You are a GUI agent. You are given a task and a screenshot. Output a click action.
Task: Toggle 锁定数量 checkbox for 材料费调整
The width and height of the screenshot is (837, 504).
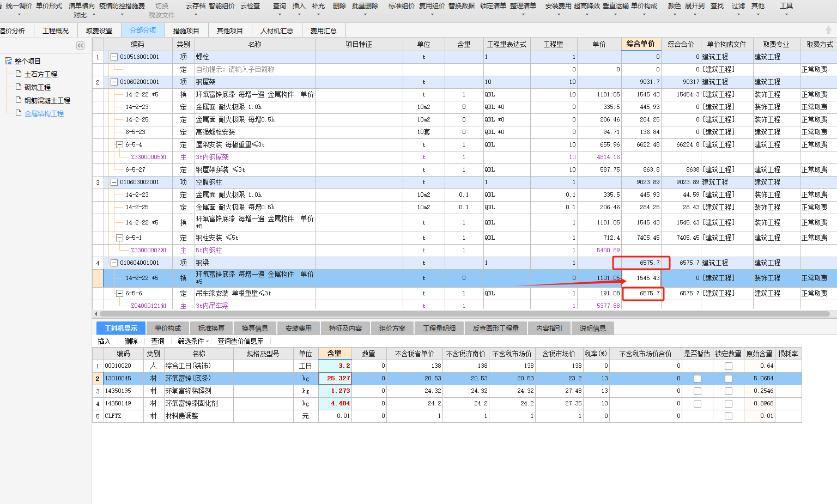pos(729,416)
